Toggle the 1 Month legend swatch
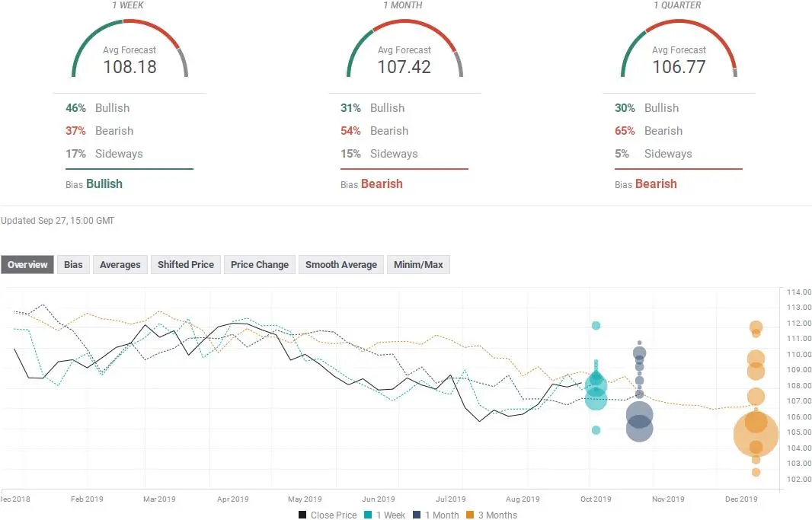Viewport: 812px width, 520px height. pos(417,515)
